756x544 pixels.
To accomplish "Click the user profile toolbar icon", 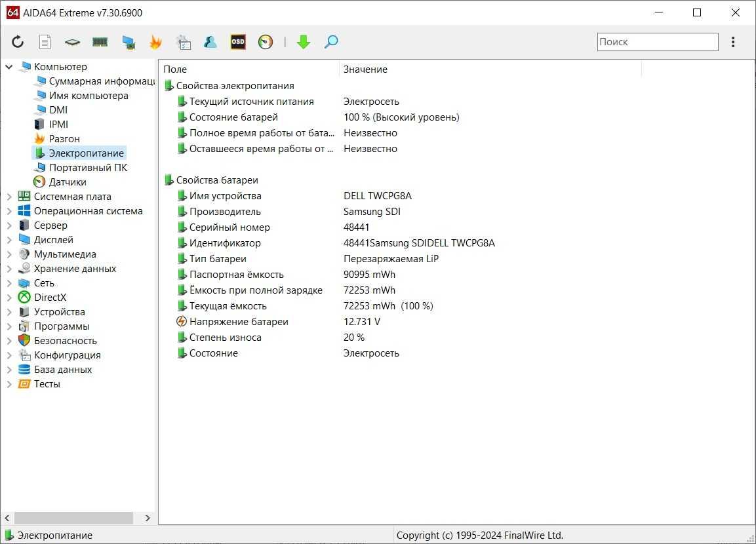I will (x=210, y=42).
